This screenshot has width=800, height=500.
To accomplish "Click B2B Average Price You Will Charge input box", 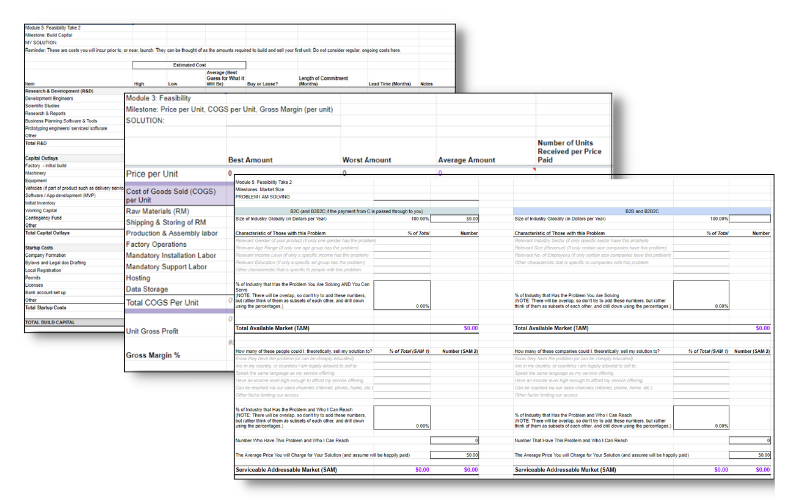I will [x=750, y=455].
